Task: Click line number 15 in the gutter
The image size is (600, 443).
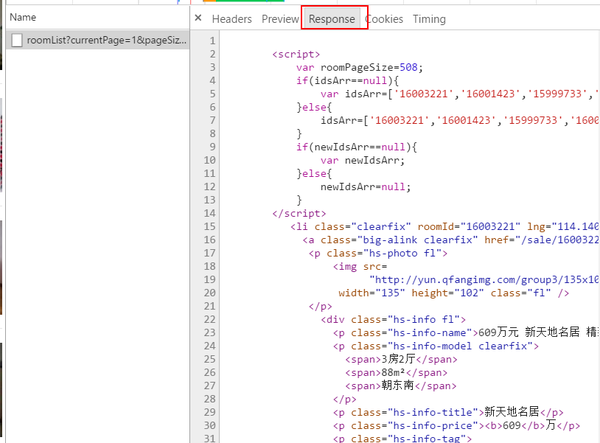Action: [210, 226]
